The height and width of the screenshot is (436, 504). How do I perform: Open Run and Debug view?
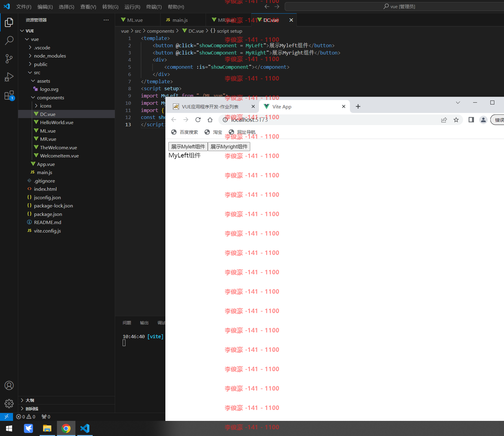pyautogui.click(x=9, y=77)
